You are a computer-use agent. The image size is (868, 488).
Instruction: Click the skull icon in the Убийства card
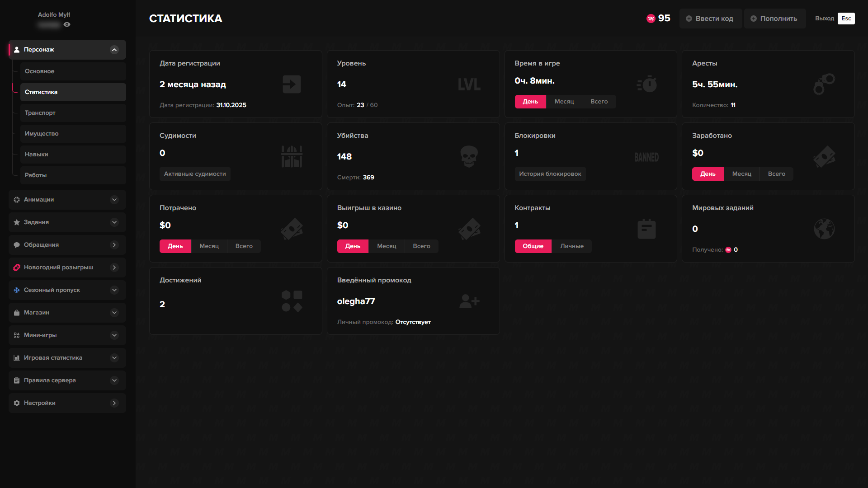[469, 156]
